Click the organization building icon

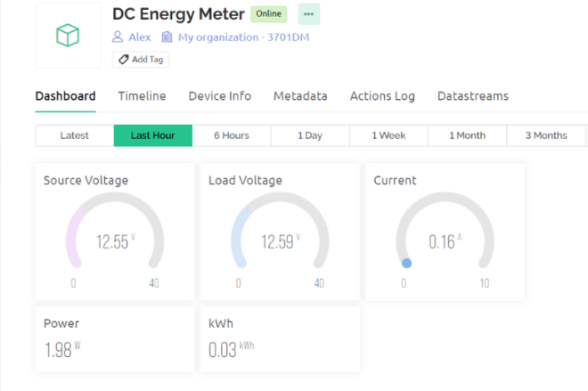click(x=167, y=37)
